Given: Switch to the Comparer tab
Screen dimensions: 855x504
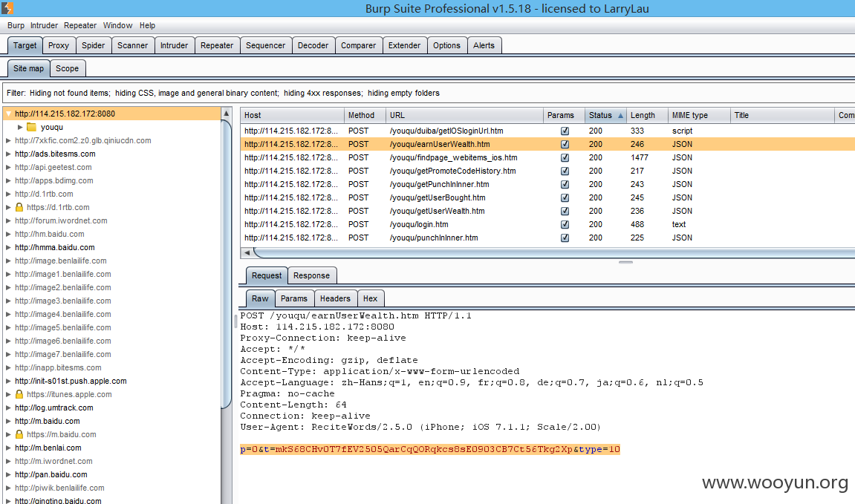Looking at the screenshot, I should coord(358,45).
